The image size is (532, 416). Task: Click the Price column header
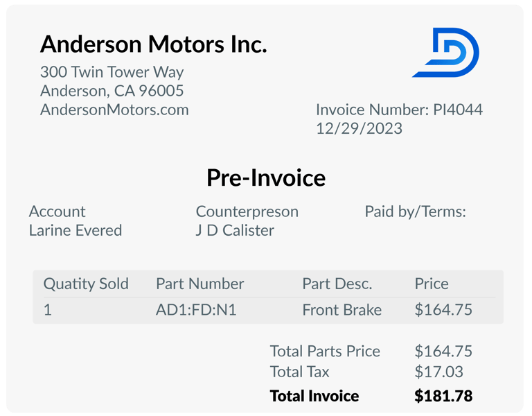432,284
